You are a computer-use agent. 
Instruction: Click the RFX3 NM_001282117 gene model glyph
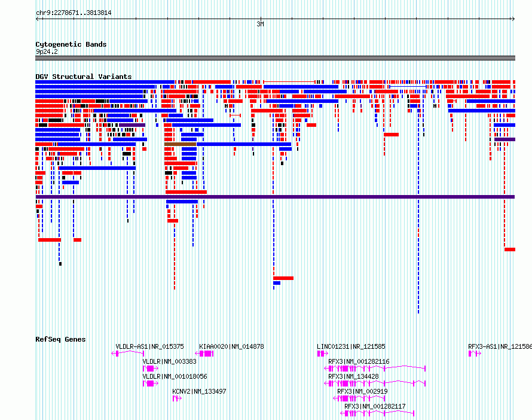point(377,413)
